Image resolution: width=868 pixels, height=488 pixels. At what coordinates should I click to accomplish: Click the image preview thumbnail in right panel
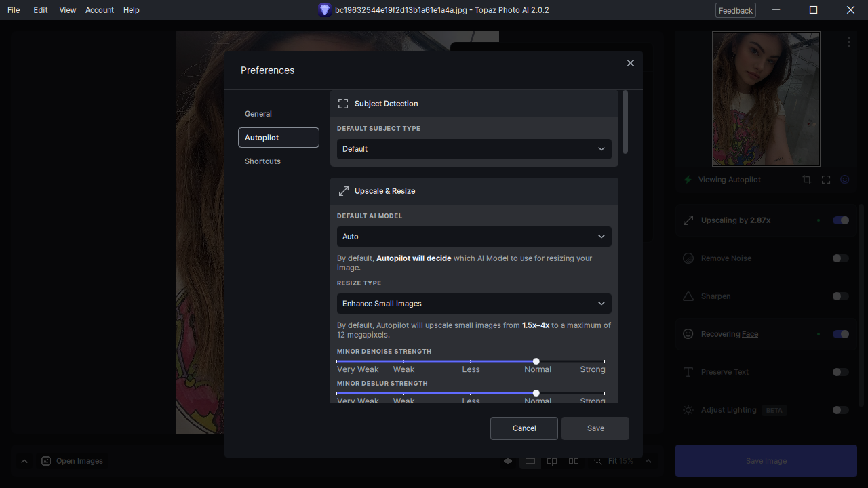(x=766, y=99)
